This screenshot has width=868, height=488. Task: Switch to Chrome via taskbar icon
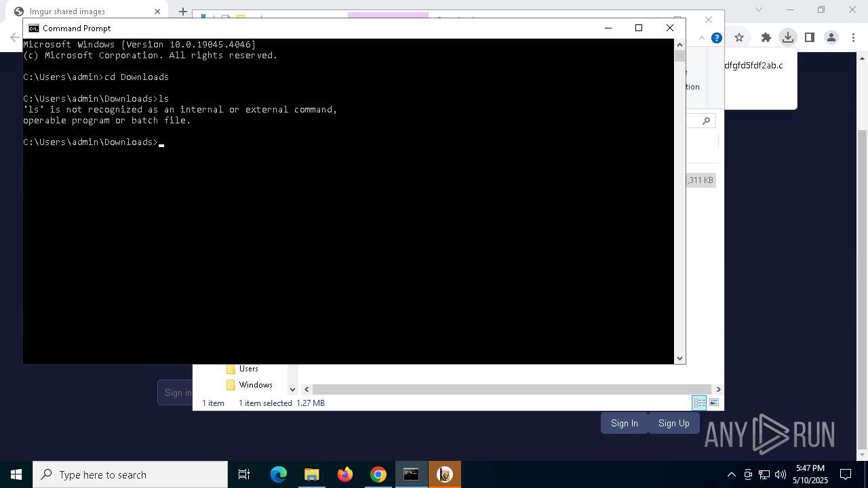click(x=378, y=474)
